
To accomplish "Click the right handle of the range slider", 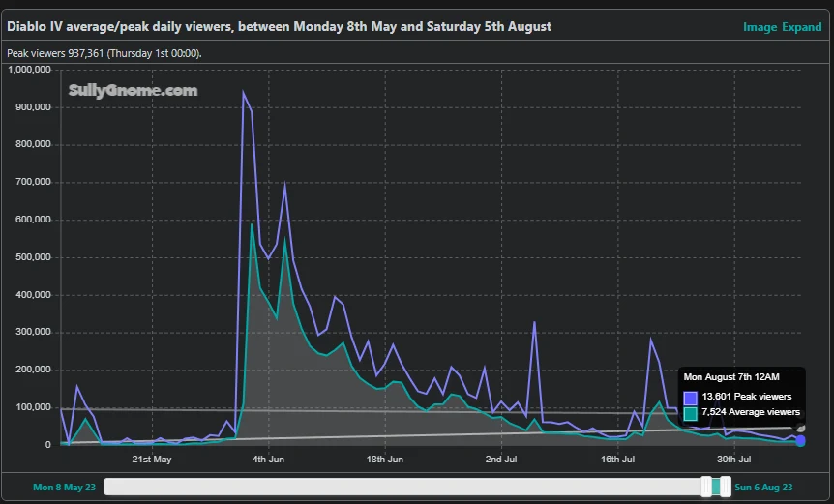I will coord(726,487).
